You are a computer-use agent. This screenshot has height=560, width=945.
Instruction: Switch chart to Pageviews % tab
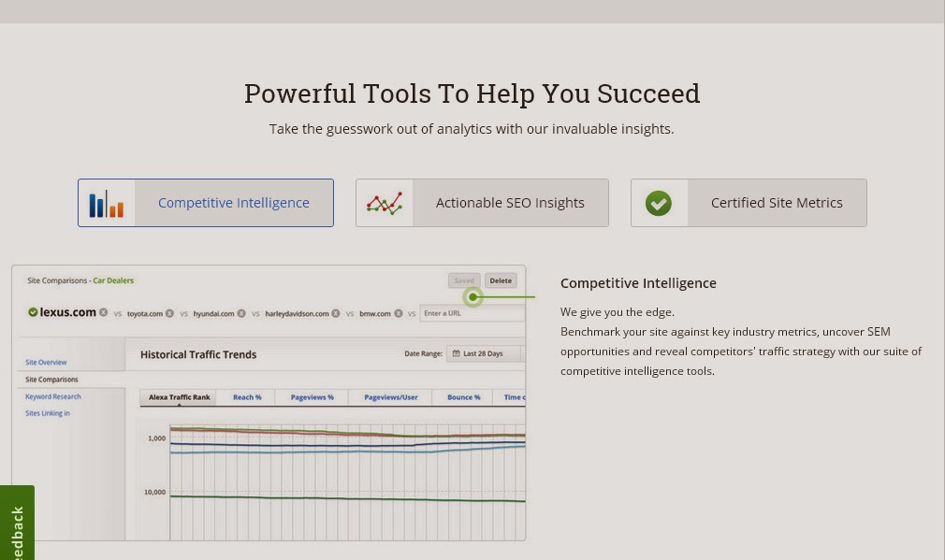313,397
